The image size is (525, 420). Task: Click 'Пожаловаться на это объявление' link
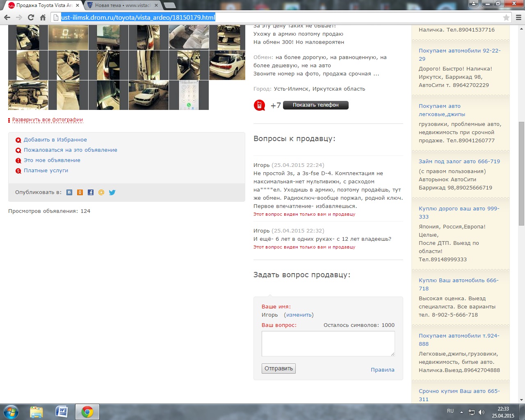(70, 150)
